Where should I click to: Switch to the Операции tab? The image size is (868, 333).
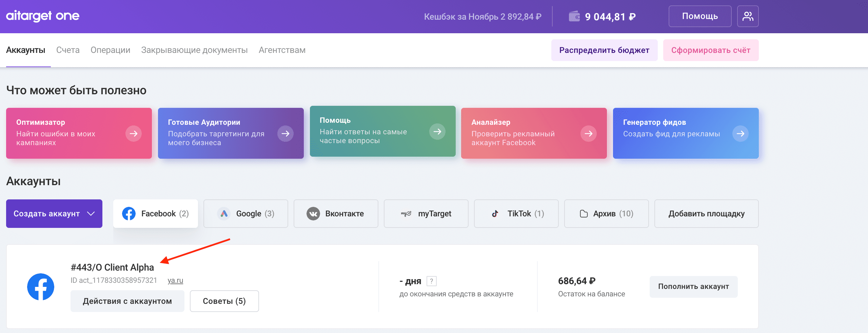click(x=111, y=50)
